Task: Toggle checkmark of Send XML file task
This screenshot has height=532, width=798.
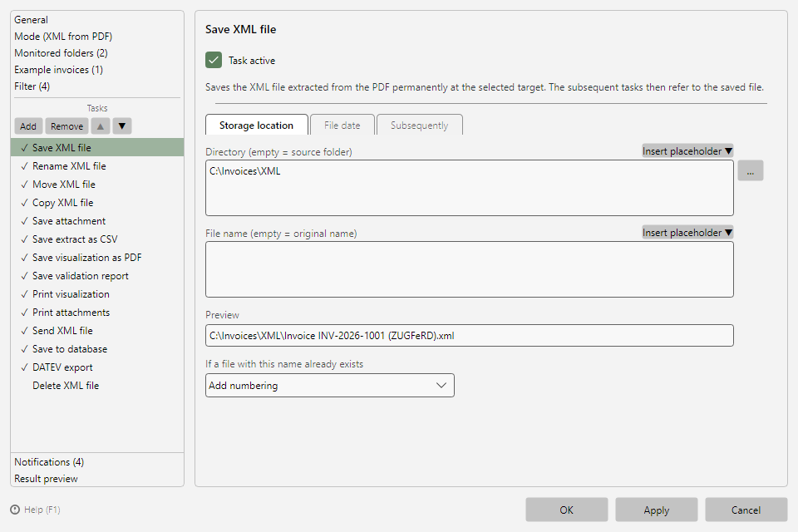Action: pos(24,330)
